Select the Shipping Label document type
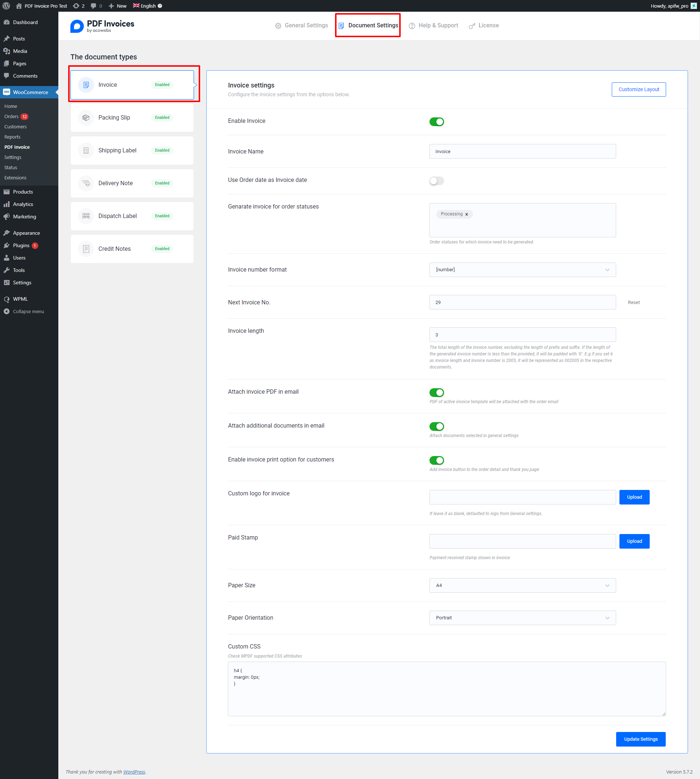 (132, 150)
